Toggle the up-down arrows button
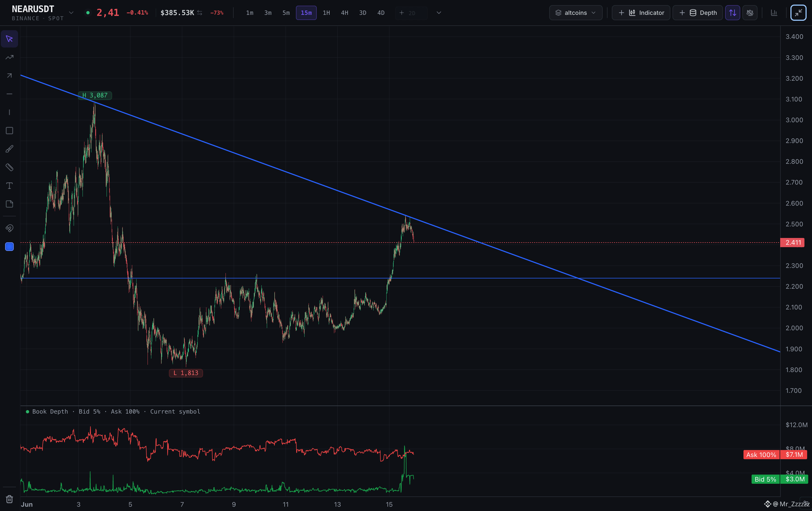 point(733,13)
